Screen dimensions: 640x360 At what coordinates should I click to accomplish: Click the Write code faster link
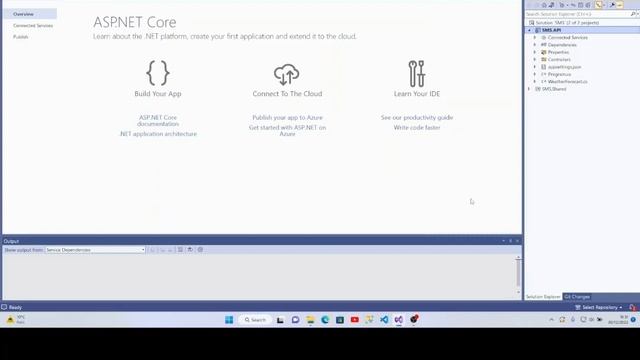pos(417,128)
